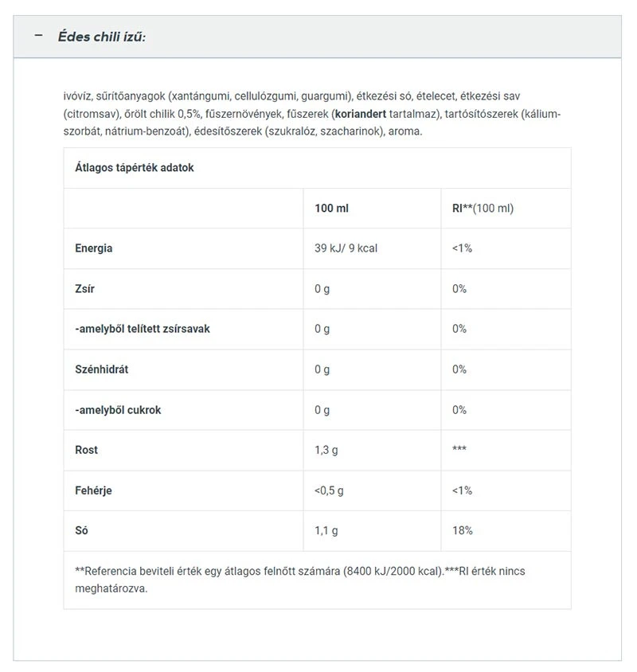This screenshot has width=637, height=672.
Task: Select the "-amelyből telített zsírsavak" row label
Action: [x=143, y=329]
